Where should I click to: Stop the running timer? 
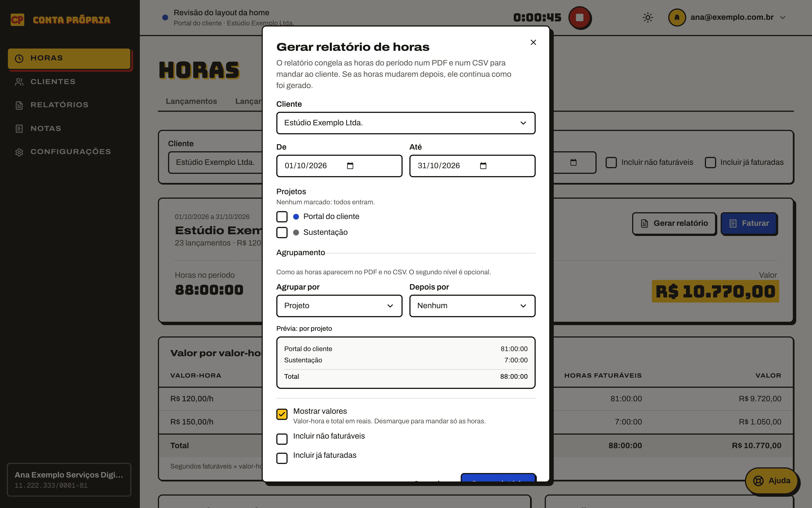pyautogui.click(x=579, y=17)
